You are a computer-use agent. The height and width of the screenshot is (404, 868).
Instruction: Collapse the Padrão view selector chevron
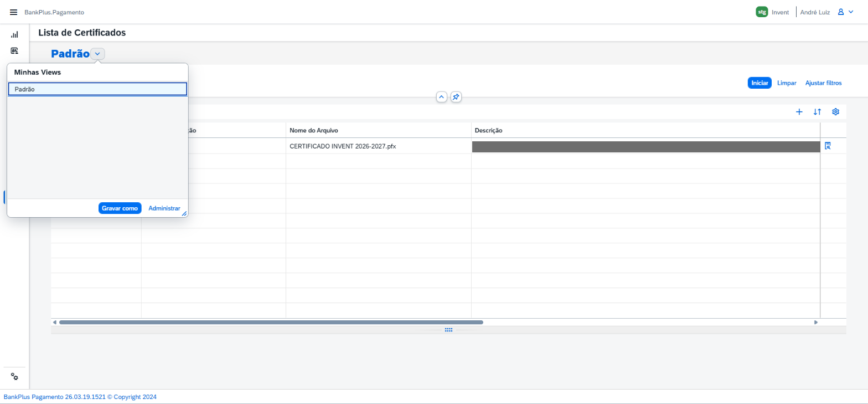(x=97, y=54)
